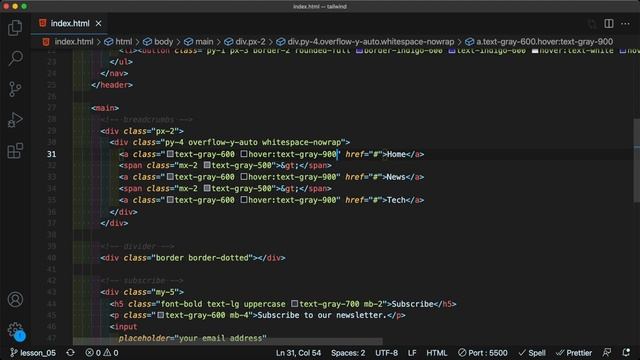Screen dimensions: 640x360
Task: Click the "border border-dotted" class text
Action: click(x=202, y=258)
